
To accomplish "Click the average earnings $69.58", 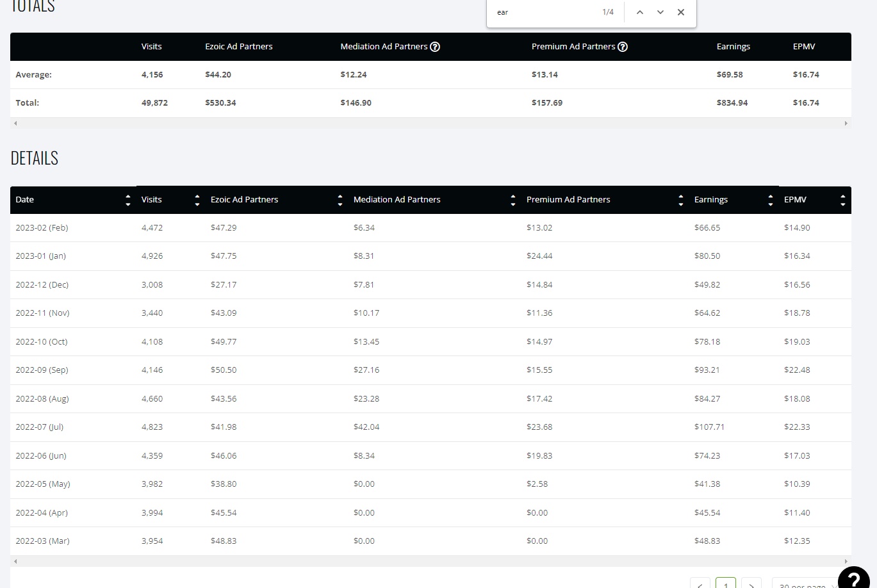I will tap(730, 74).
